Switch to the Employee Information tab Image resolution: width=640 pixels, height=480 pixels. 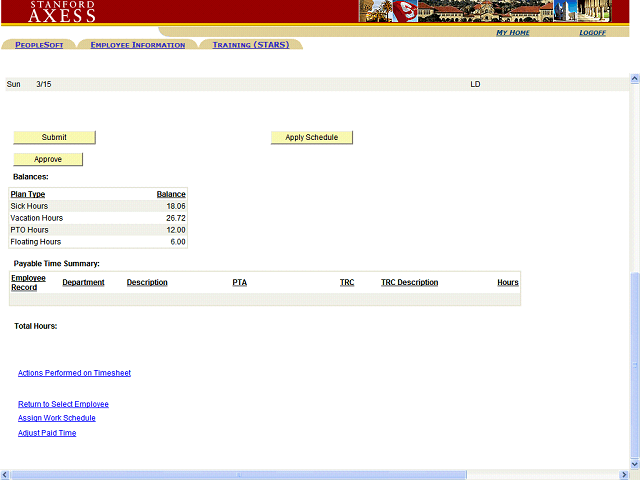[x=137, y=45]
